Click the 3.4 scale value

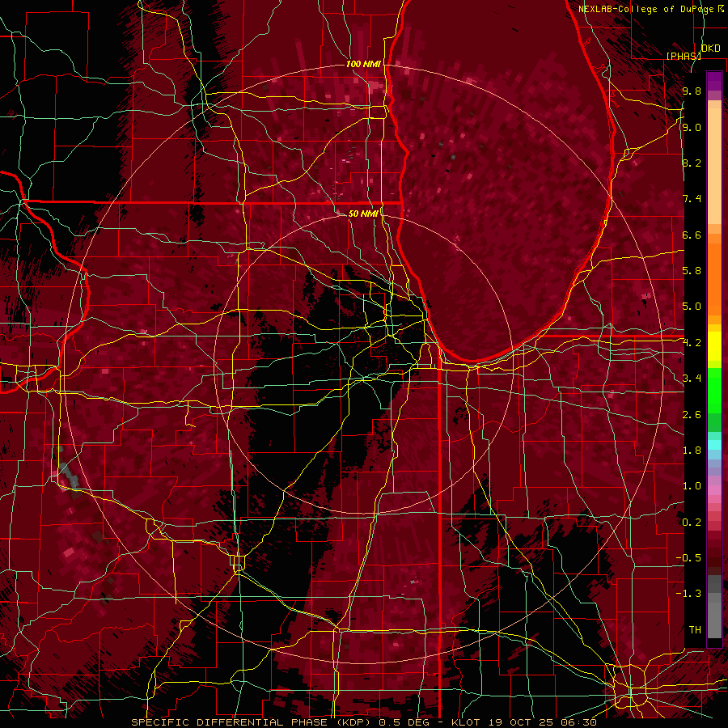(692, 379)
